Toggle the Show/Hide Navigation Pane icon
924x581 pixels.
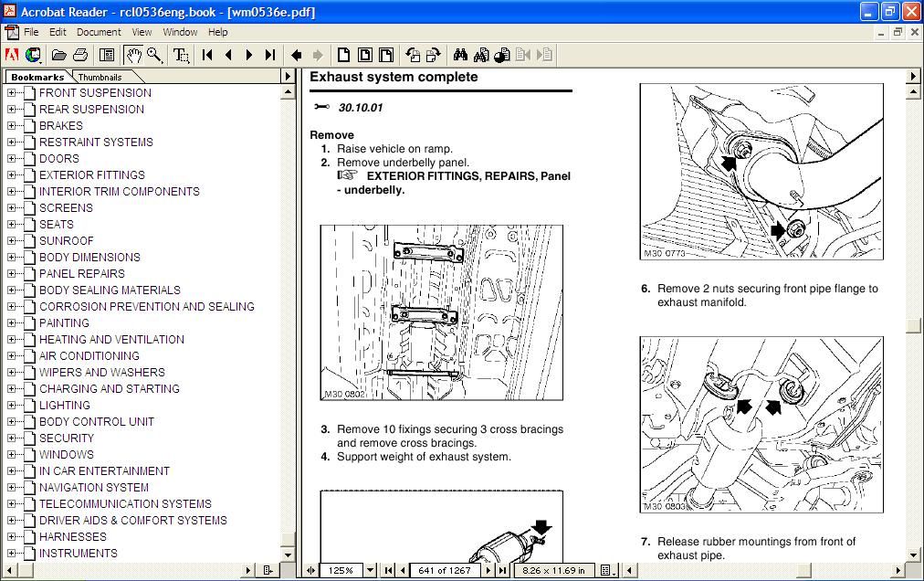(x=107, y=56)
